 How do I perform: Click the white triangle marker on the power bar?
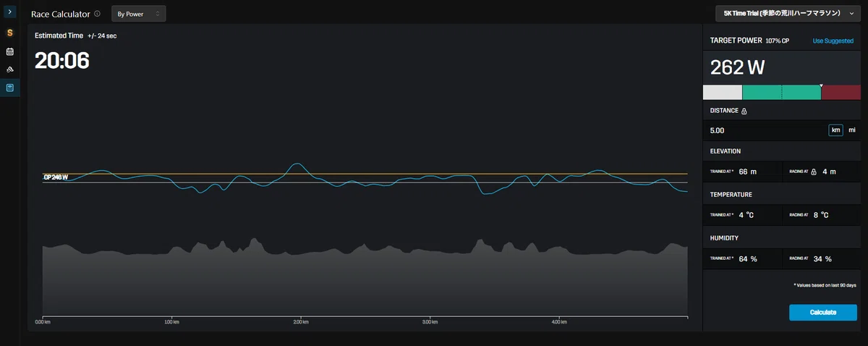821,85
